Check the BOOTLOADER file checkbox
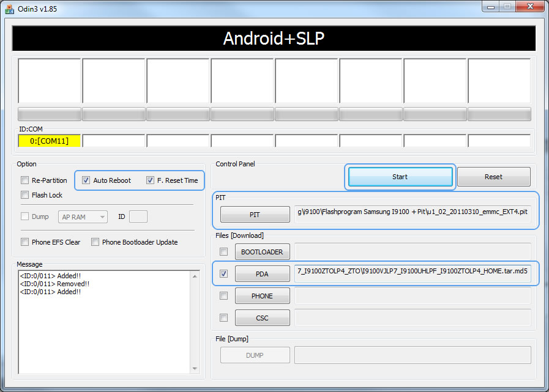549x392 pixels. pyautogui.click(x=223, y=251)
